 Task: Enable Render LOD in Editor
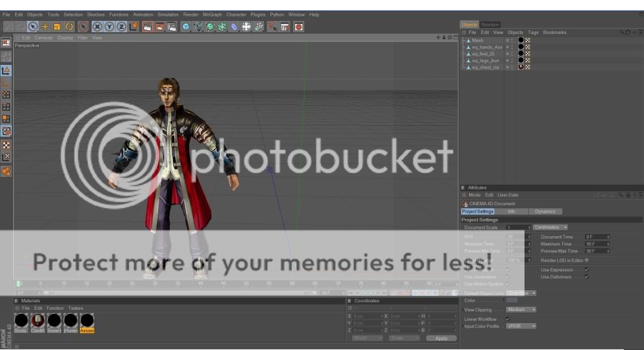(x=587, y=260)
